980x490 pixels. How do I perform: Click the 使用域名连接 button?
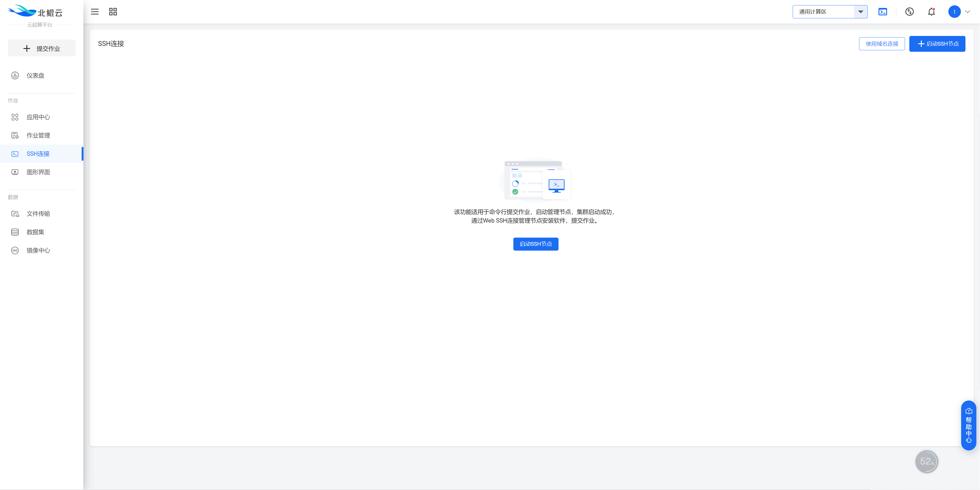pos(882,44)
